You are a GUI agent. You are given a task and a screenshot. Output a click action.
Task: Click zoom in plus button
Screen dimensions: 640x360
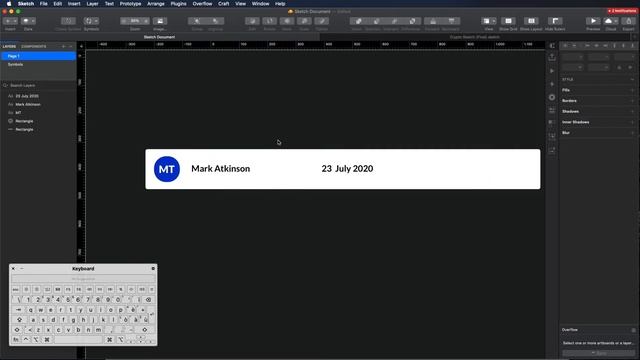pyautogui.click(x=146, y=21)
